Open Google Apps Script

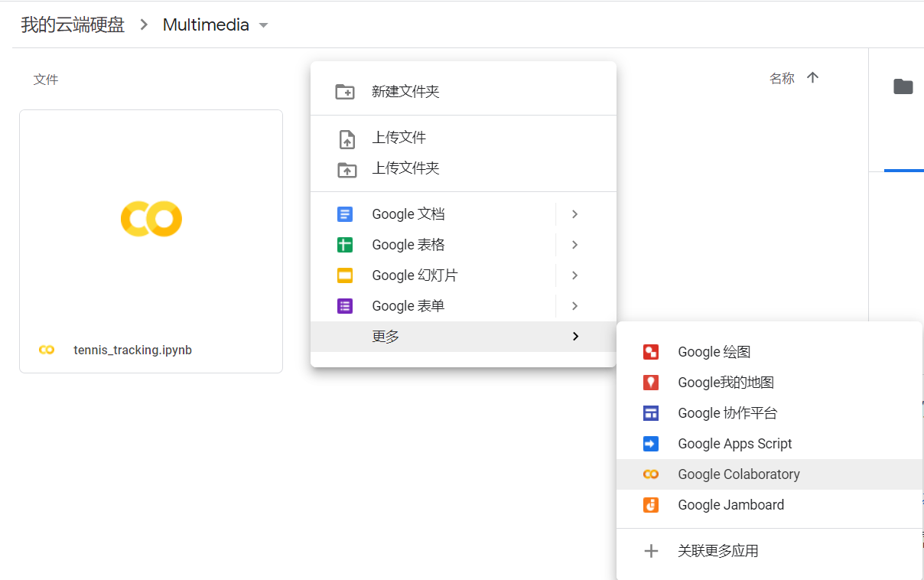734,443
